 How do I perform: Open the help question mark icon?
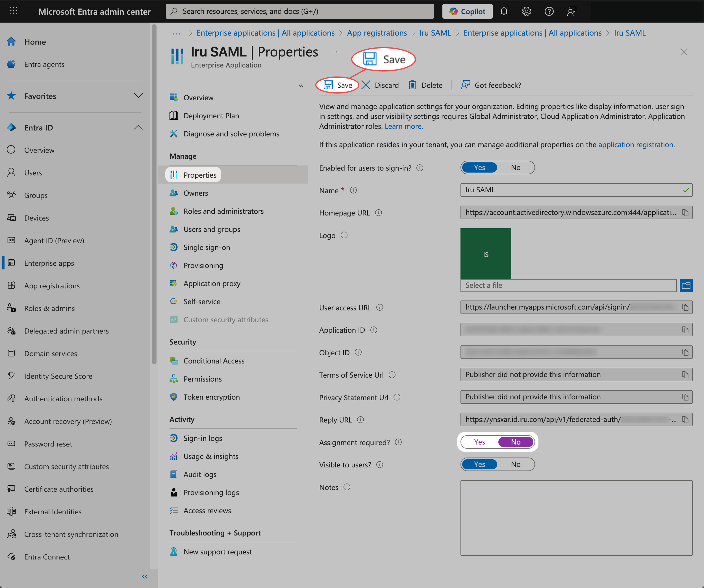point(549,11)
